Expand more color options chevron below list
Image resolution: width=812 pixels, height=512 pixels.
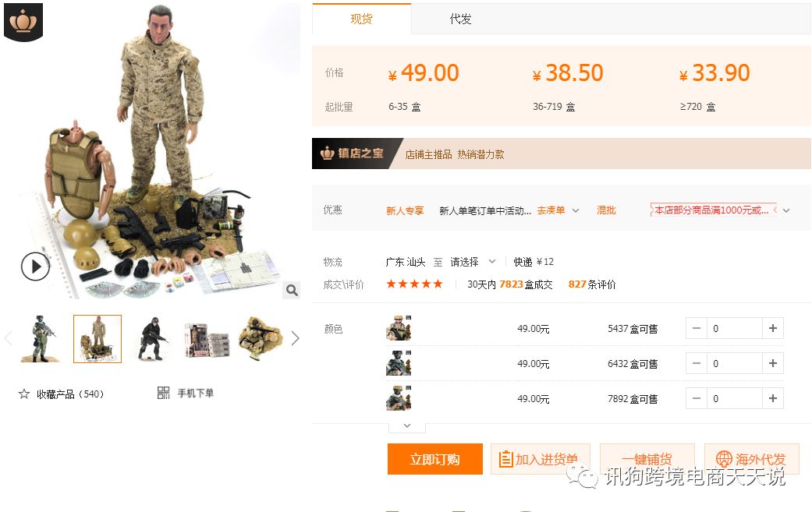coord(407,426)
